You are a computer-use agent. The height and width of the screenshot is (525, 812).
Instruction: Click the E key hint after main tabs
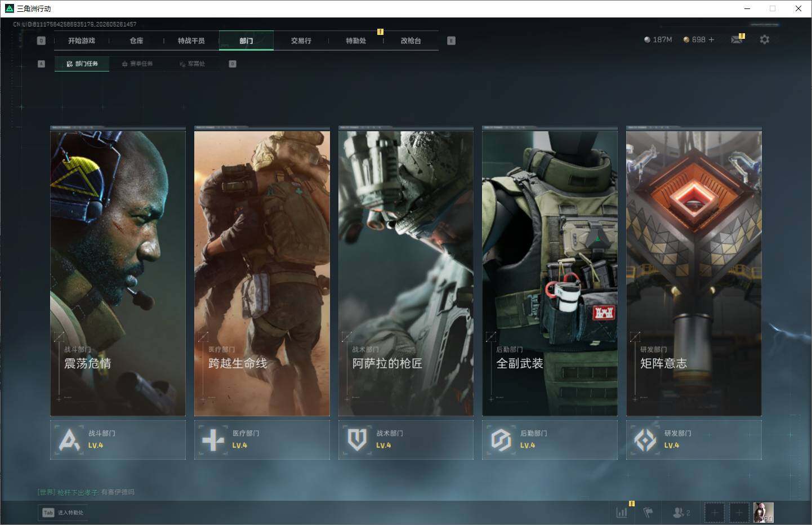[x=451, y=41]
